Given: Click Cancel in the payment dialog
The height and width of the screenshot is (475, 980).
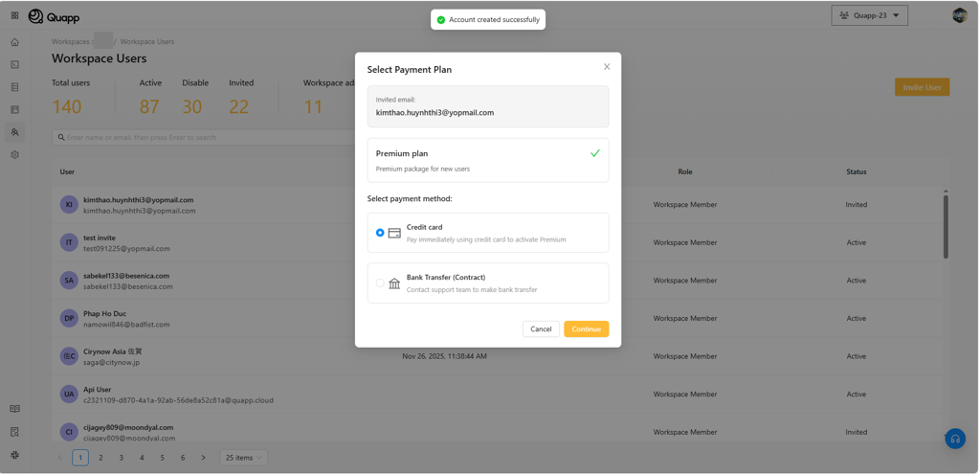Looking at the screenshot, I should [542, 328].
